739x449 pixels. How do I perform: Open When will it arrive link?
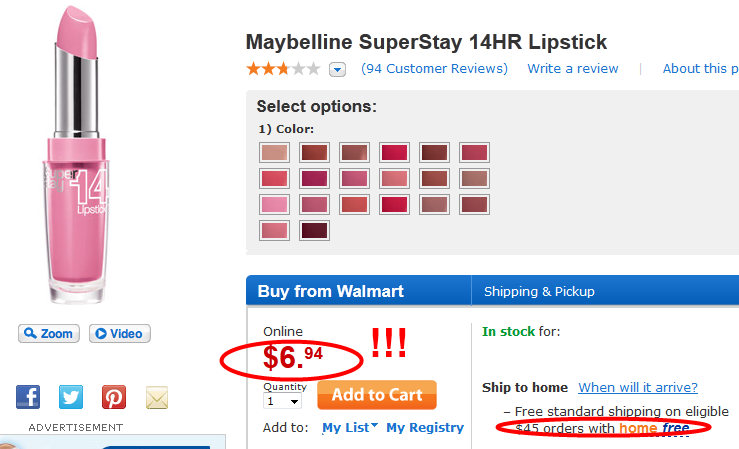(x=638, y=388)
